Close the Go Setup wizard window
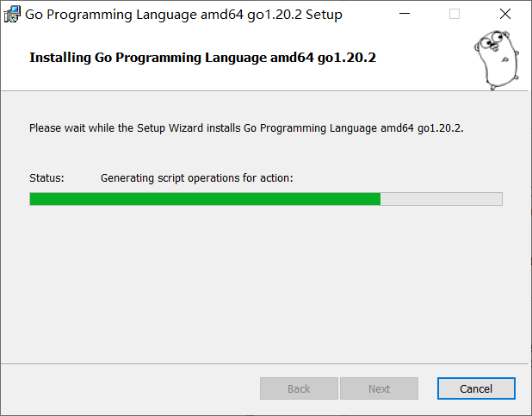The height and width of the screenshot is (416, 532). click(x=505, y=14)
